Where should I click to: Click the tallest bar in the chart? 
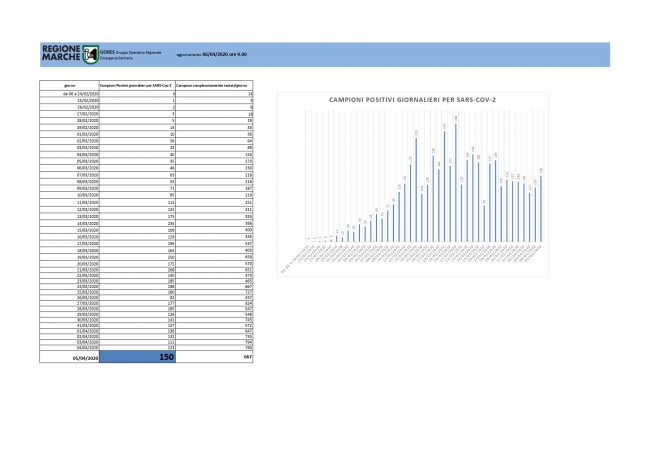coord(456,180)
